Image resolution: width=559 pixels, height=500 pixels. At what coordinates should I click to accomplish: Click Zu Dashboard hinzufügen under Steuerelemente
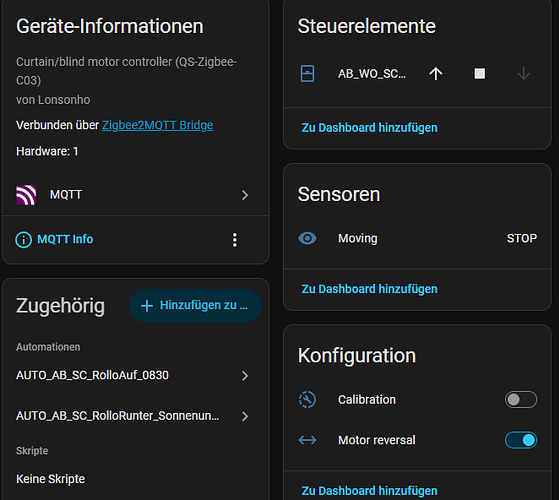pos(369,128)
